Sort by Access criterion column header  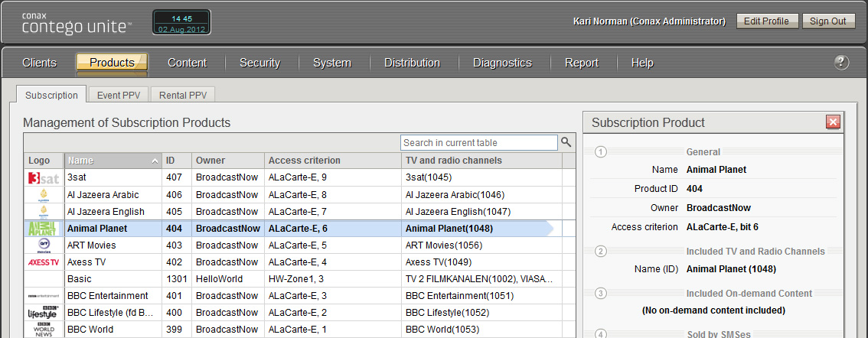(331, 161)
